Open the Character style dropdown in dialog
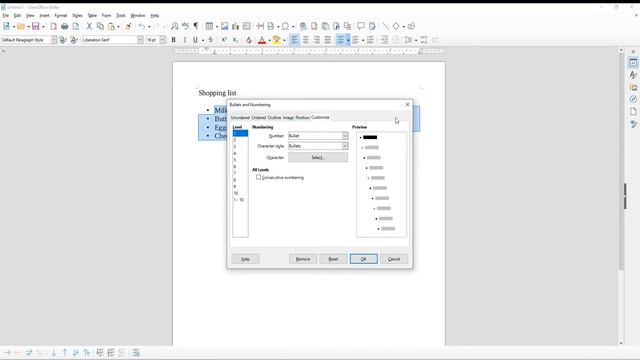Screen dimensions: 640x360 (x=345, y=146)
